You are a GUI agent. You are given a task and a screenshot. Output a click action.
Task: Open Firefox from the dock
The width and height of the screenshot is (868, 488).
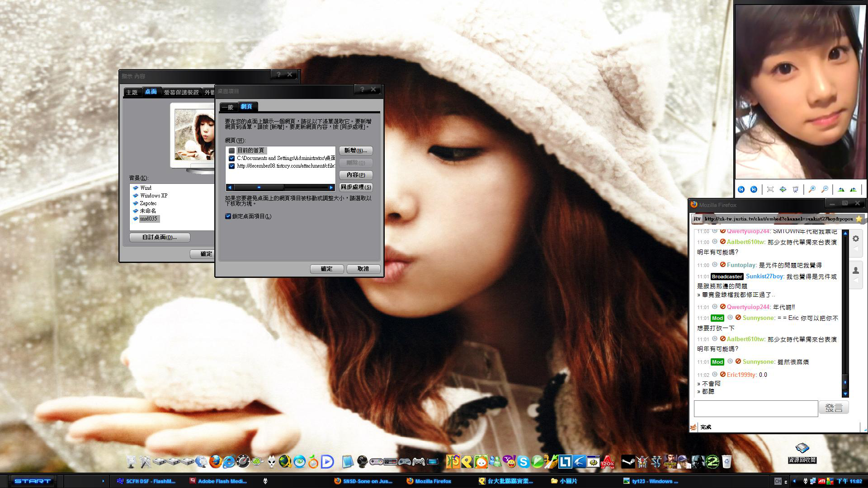pos(216,461)
